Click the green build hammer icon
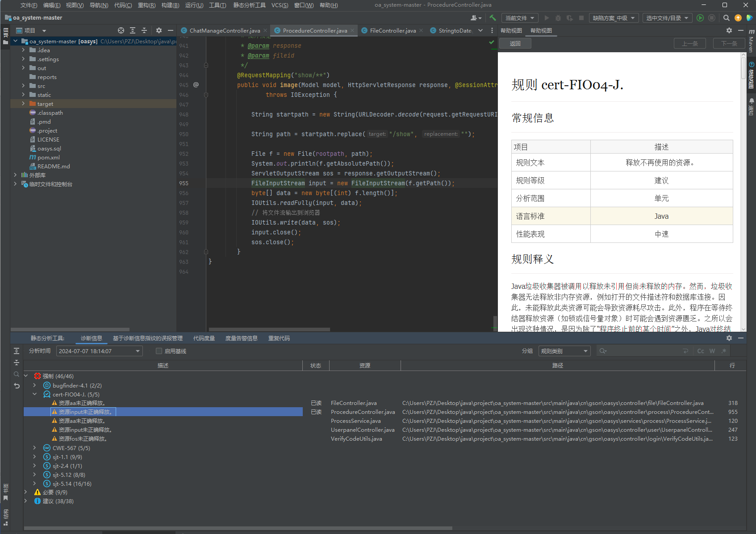Viewport: 756px width, 534px height. (493, 18)
